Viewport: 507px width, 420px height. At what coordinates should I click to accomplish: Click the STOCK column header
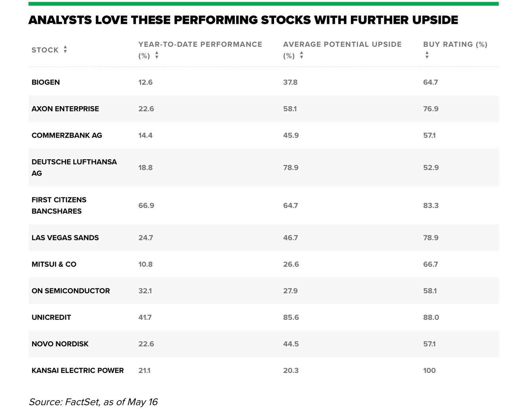point(45,50)
